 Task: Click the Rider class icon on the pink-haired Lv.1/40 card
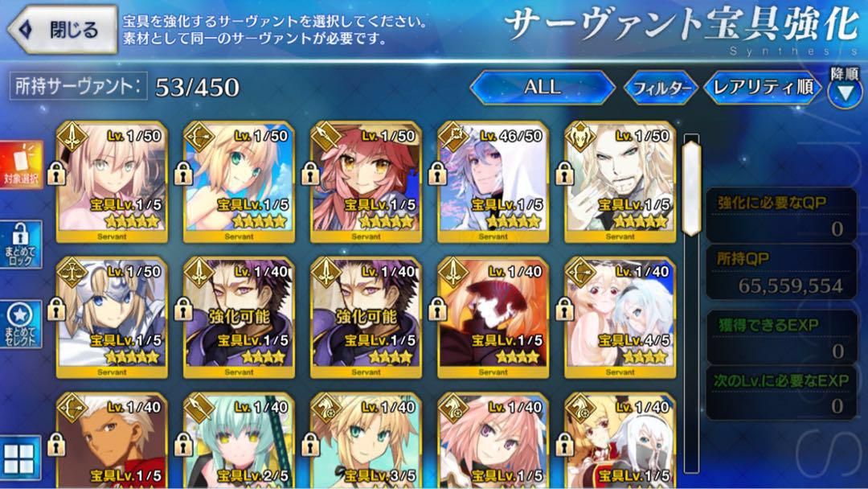453,408
